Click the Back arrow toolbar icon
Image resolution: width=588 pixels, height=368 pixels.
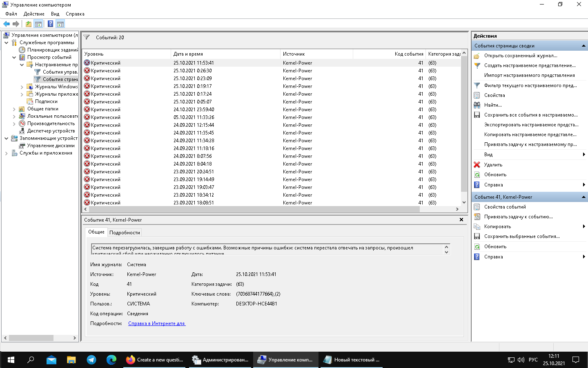click(7, 24)
